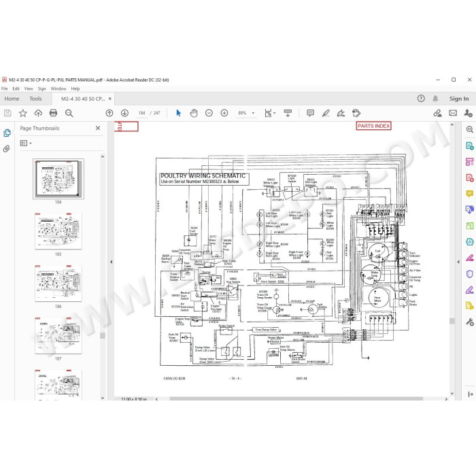Click the PARTS INDEX link in document
This screenshot has width=476, height=476.
click(374, 126)
